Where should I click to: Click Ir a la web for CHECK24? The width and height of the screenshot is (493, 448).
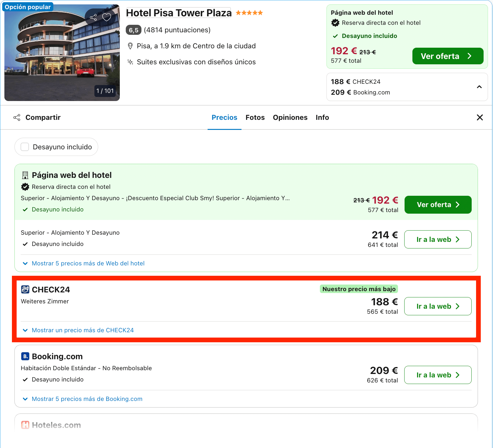(438, 306)
